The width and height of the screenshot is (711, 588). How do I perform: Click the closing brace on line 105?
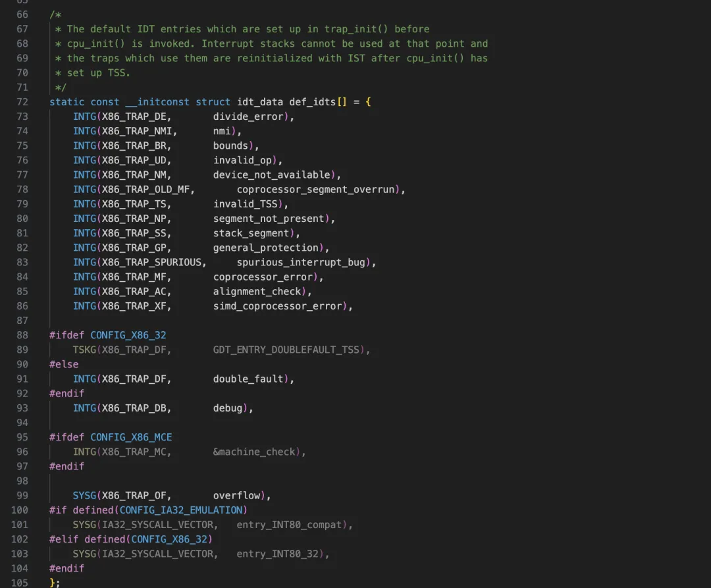click(52, 583)
